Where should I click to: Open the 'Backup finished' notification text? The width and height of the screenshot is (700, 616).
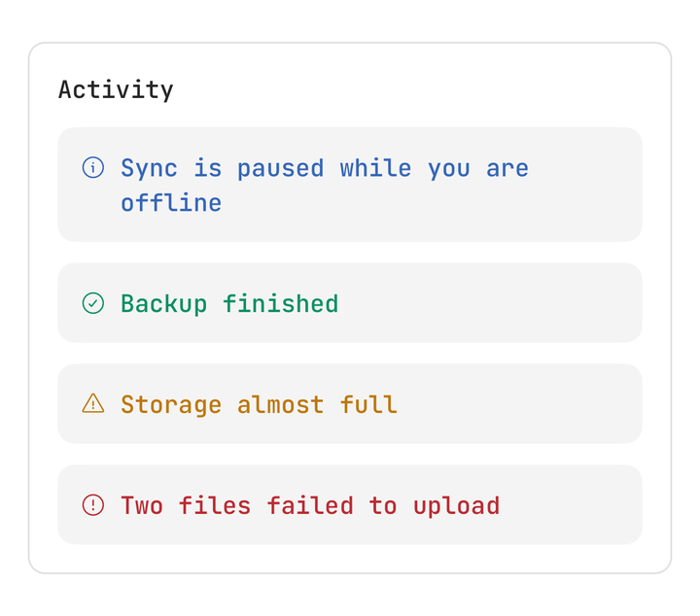tap(229, 304)
